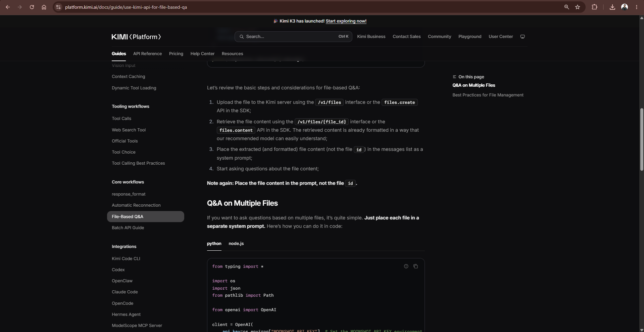The image size is (644, 332).
Task: Open OpenClaw integration page
Action: click(122, 281)
